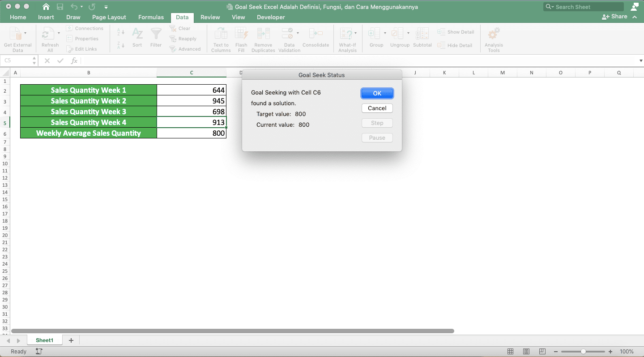The width and height of the screenshot is (644, 357).
Task: Sort descending Z to A
Action: pos(121,45)
